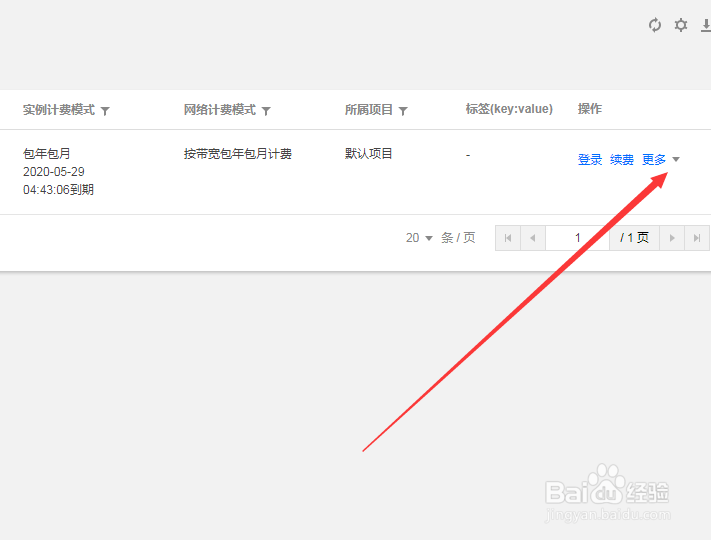This screenshot has width=711, height=540.
Task: Go to the next page button
Action: pyautogui.click(x=672, y=238)
